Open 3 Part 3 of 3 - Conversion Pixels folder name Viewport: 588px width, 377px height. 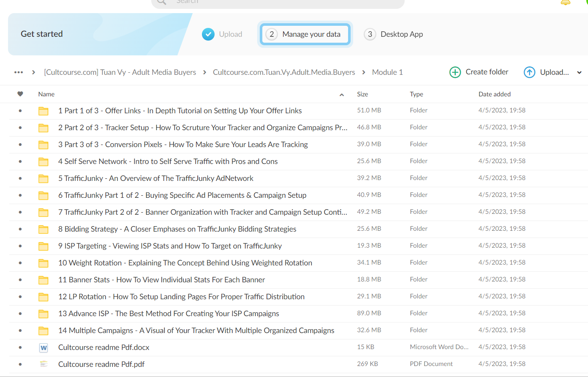(183, 145)
